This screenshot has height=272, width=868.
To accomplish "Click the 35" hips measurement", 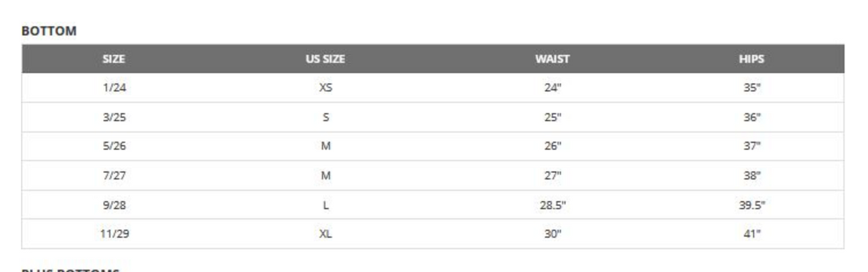I will (x=752, y=88).
